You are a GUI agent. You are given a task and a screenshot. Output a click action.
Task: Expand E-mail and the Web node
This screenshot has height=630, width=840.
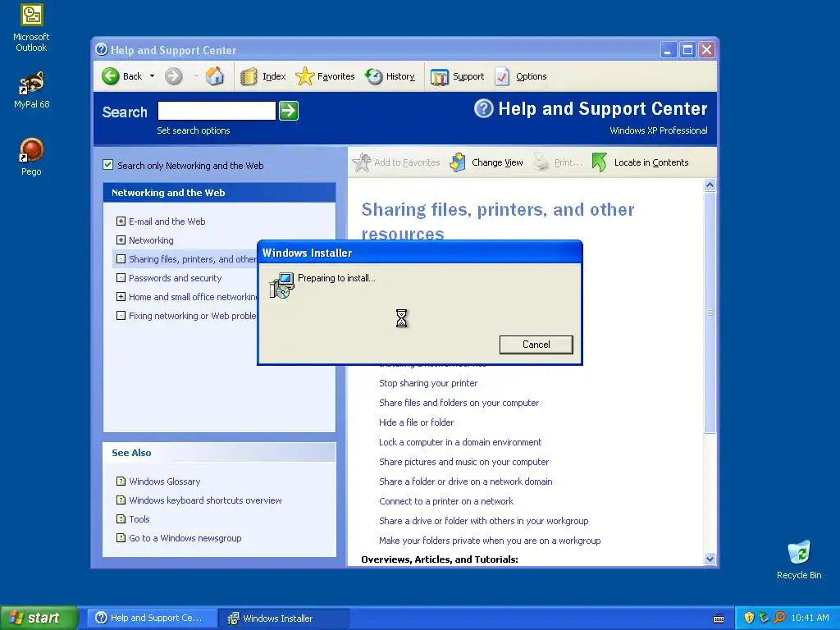tap(121, 221)
